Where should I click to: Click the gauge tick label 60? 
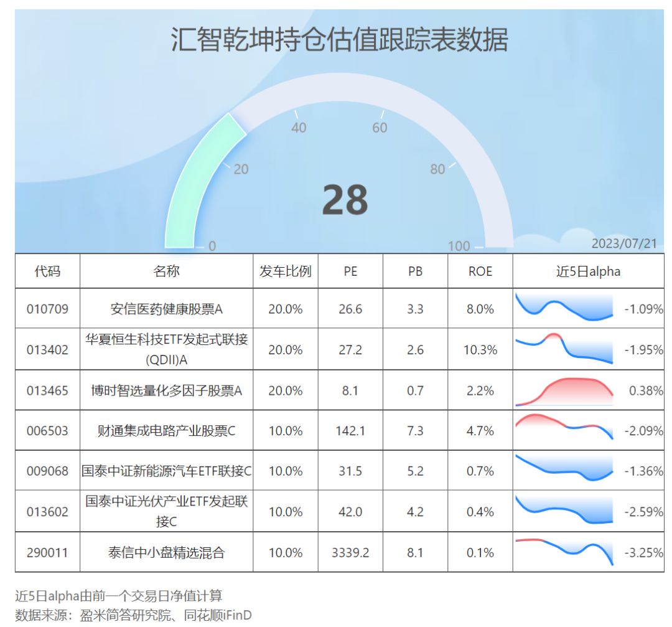(380, 128)
